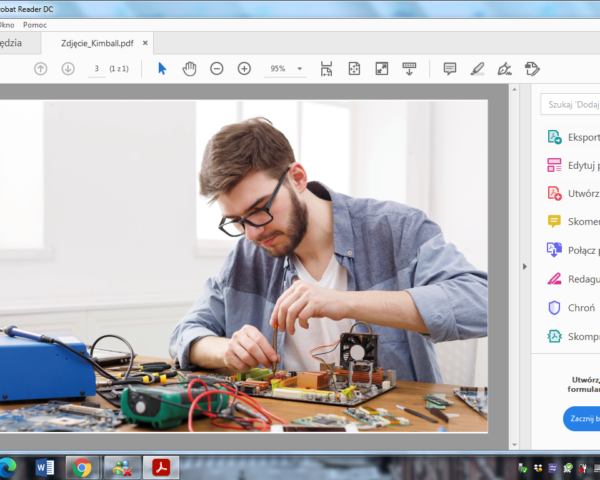
Task: Click the tools search field
Action: click(x=570, y=104)
